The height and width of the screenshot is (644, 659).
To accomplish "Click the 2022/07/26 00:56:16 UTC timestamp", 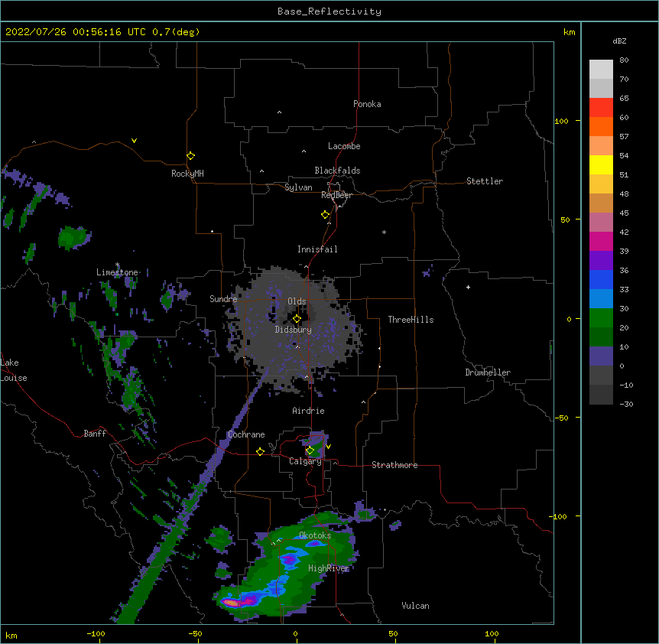I will click(75, 32).
